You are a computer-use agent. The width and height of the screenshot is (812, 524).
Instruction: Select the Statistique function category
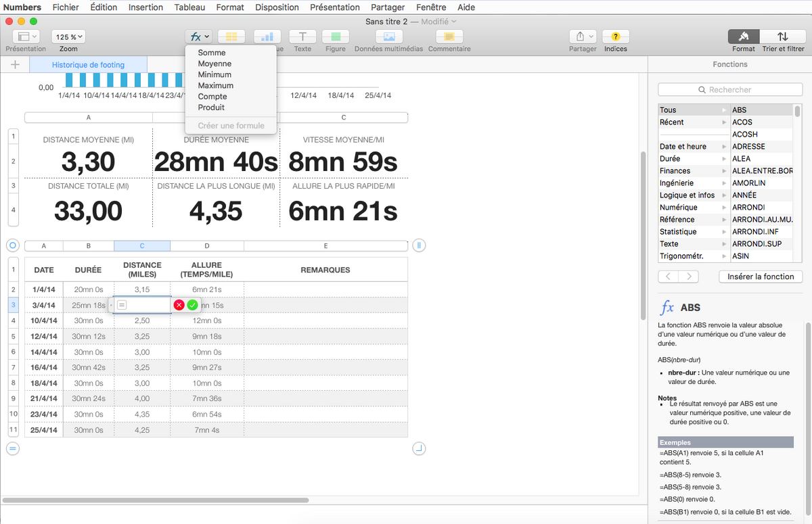coord(677,232)
